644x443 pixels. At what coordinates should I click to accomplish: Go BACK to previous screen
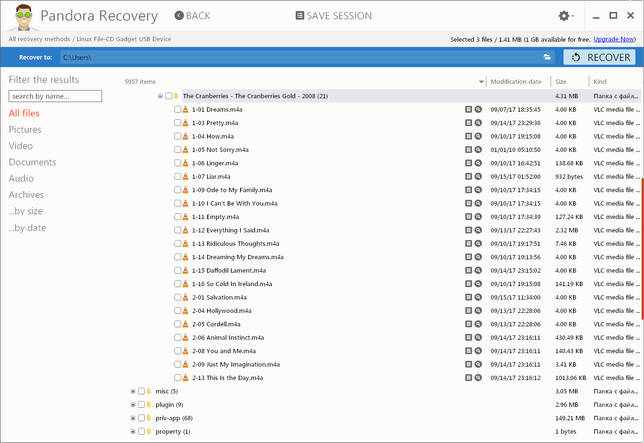pos(192,16)
